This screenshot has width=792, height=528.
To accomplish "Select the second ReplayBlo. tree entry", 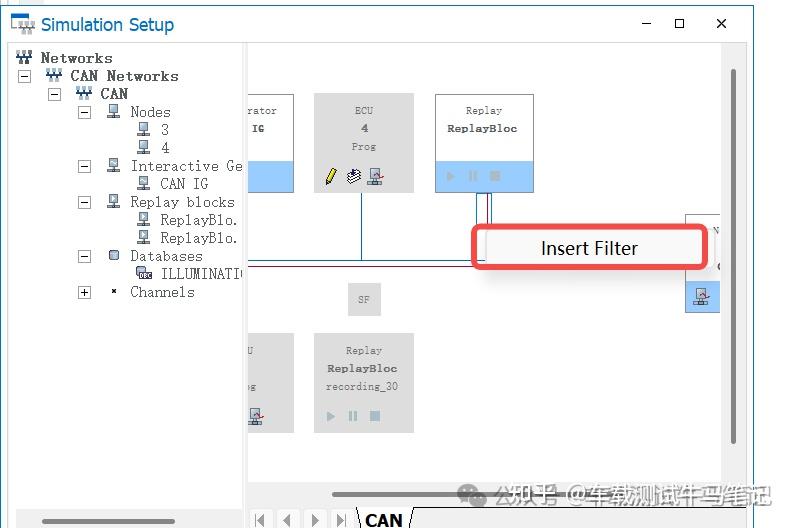I will 199,238.
